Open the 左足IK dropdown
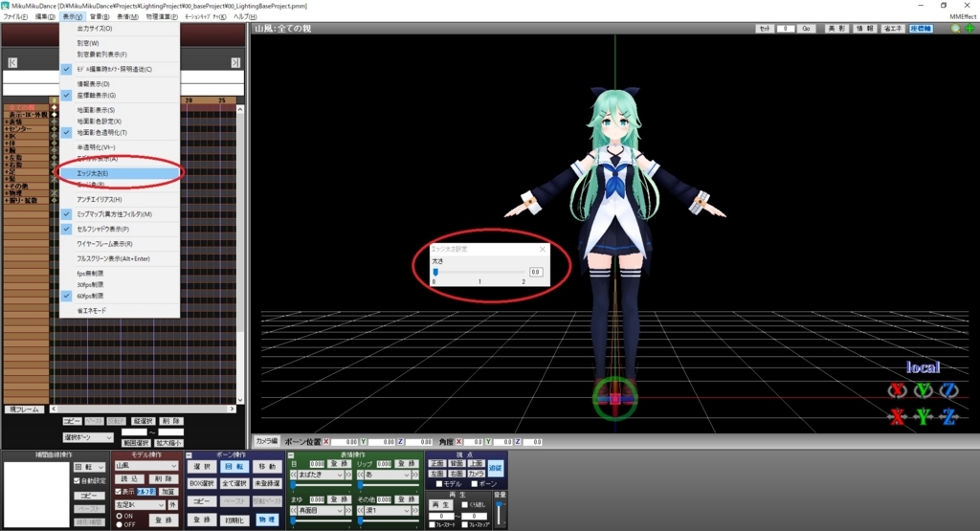The width and height of the screenshot is (980, 531). click(140, 505)
